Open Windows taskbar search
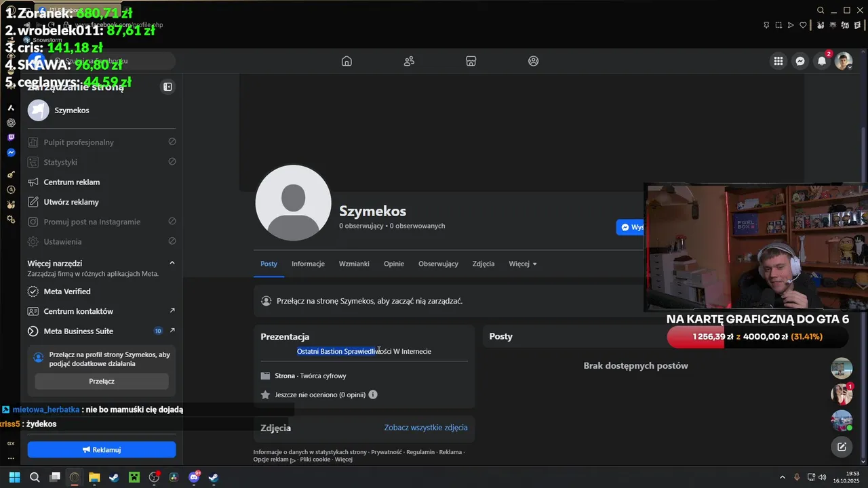868x488 pixels. [x=35, y=477]
